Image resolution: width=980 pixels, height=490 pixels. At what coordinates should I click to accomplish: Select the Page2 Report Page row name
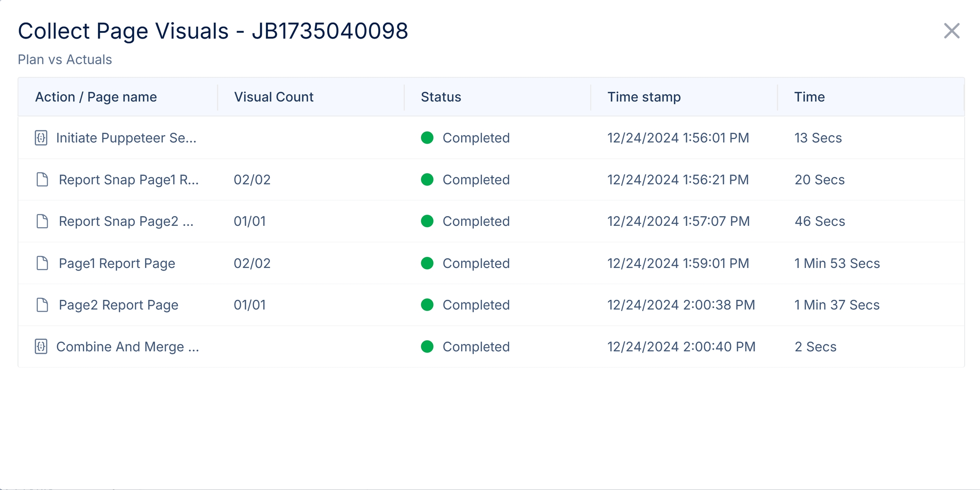pyautogui.click(x=119, y=305)
